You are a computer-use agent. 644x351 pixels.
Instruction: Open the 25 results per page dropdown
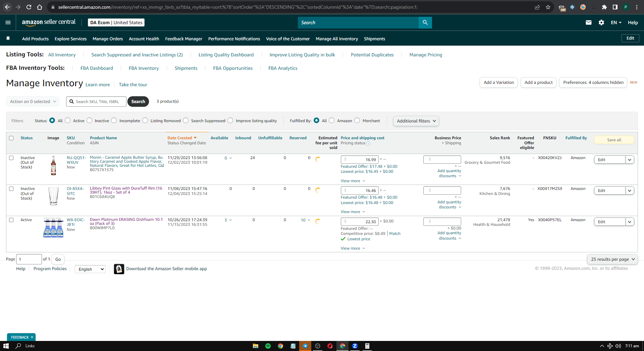[612, 259]
